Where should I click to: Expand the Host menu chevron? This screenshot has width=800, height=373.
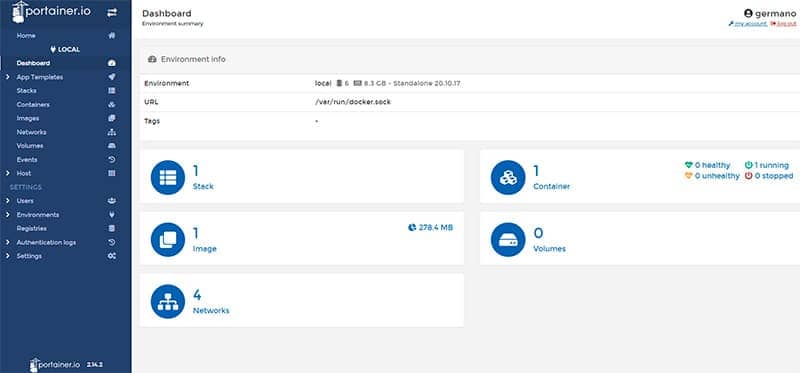pyautogui.click(x=8, y=173)
